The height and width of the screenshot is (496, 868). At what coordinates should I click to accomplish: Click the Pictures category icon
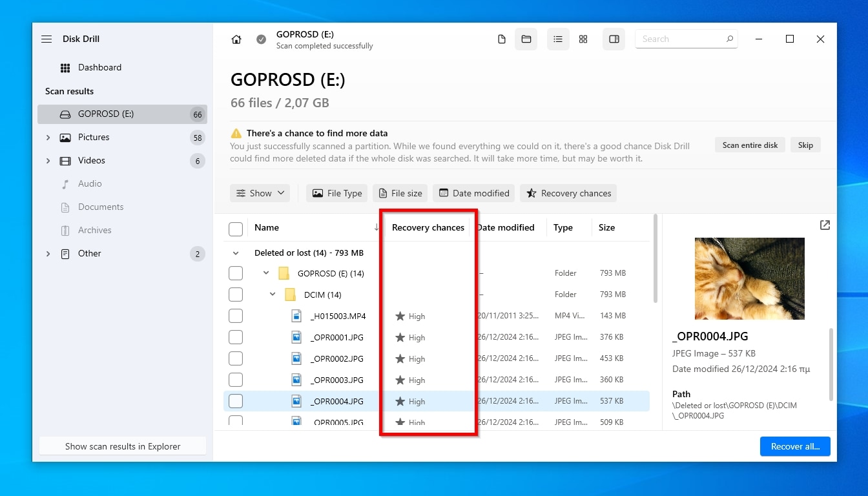tap(65, 138)
